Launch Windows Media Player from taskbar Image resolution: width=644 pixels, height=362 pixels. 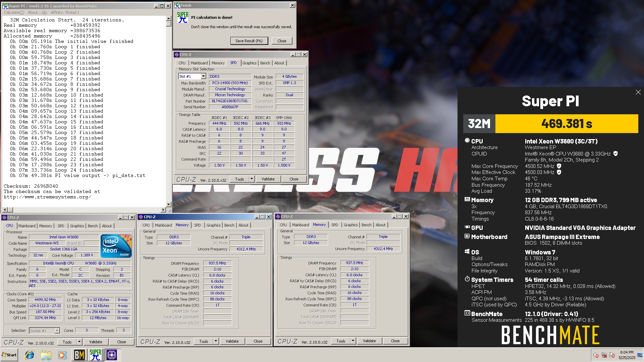(x=62, y=355)
